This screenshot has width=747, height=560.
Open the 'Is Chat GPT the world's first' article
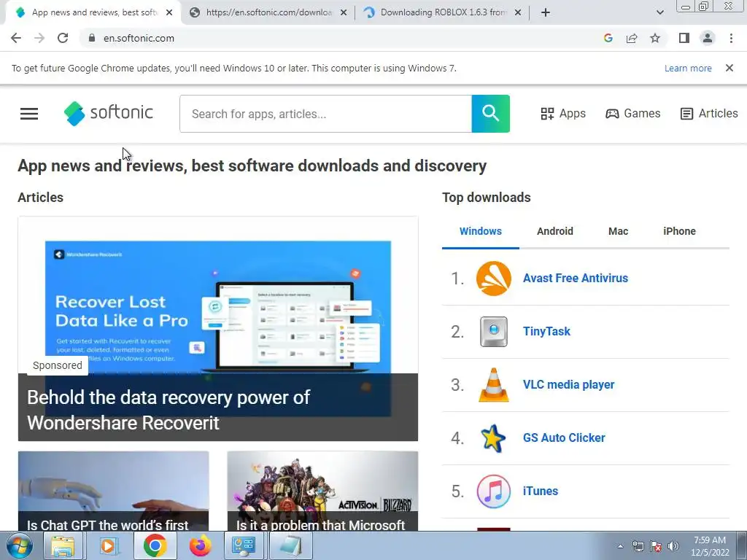pyautogui.click(x=113, y=491)
